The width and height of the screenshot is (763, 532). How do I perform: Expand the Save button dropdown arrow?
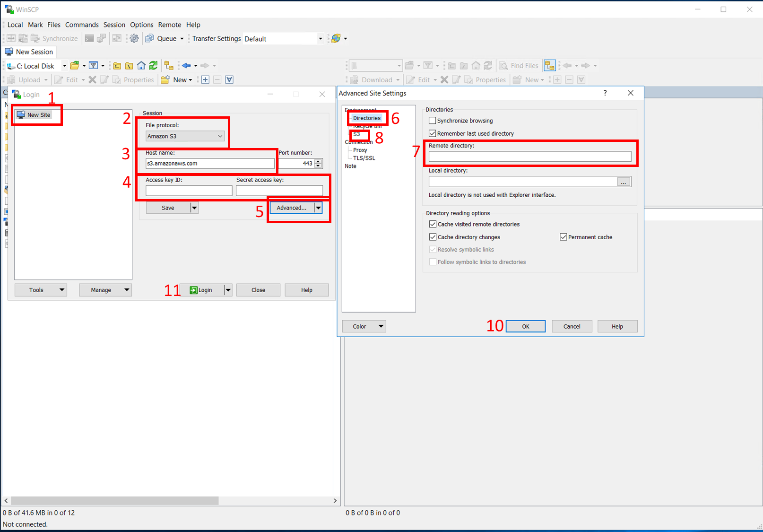click(x=194, y=208)
